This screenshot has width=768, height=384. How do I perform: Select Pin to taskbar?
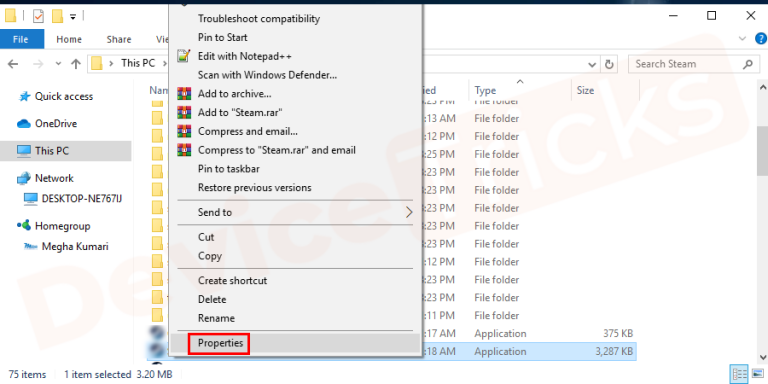[x=228, y=169]
